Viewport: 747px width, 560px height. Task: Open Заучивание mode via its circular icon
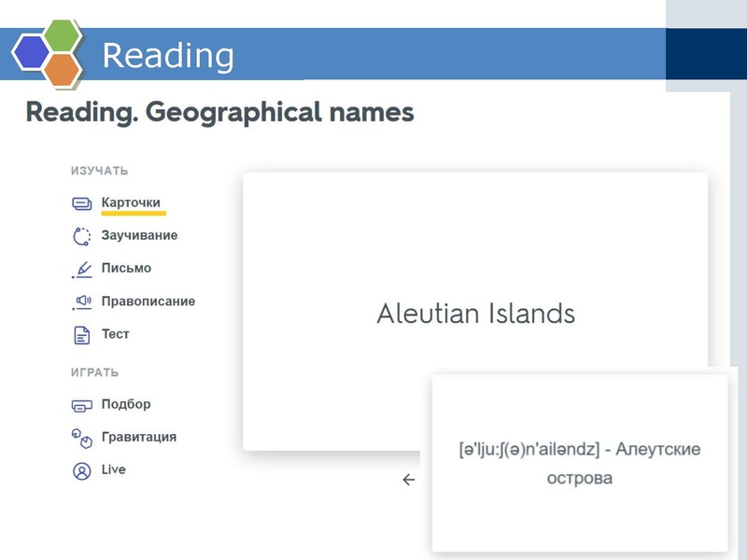82,234
